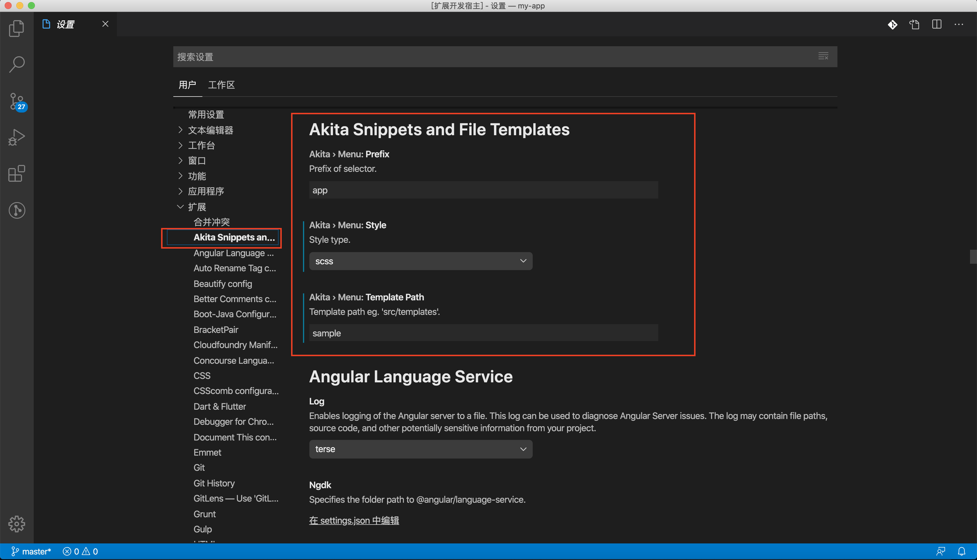Open the Explorer view in activity bar
Screen dimensions: 977x560
coord(17,28)
